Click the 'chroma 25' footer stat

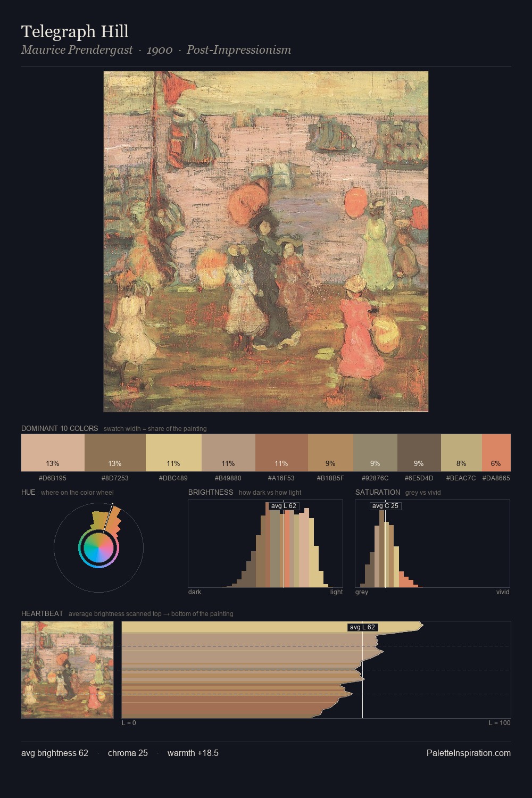(128, 753)
